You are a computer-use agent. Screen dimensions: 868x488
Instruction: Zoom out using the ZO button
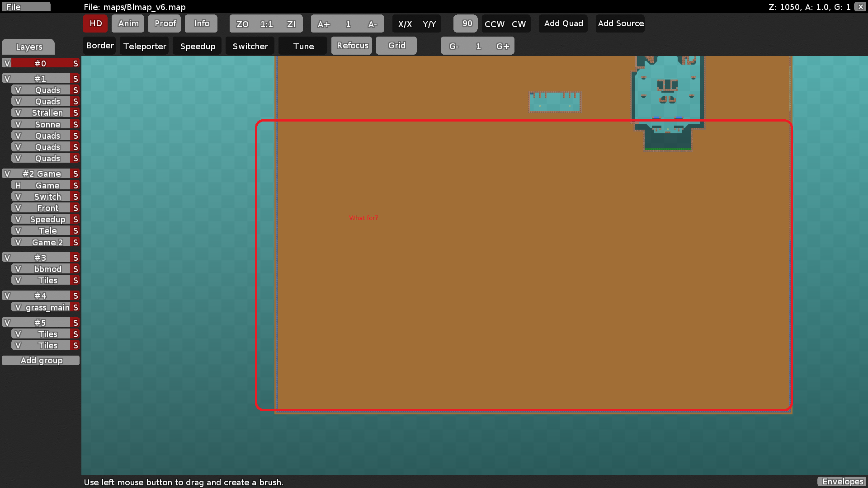[x=242, y=23]
